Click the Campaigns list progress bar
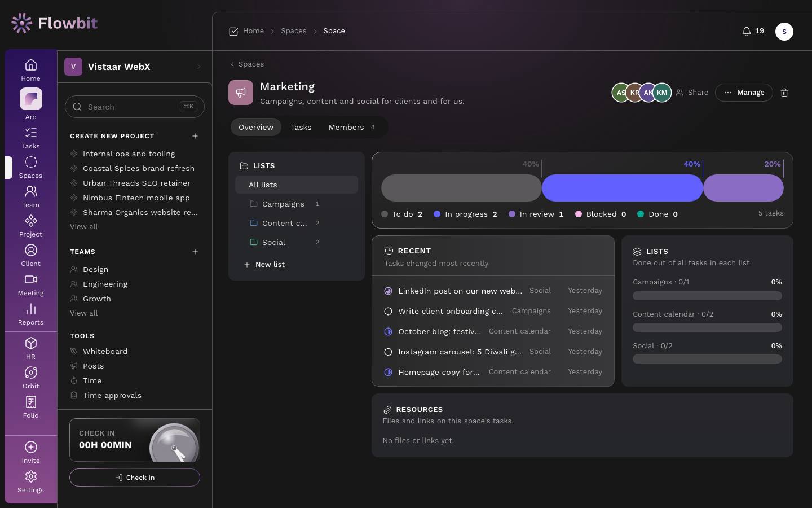 (707, 296)
